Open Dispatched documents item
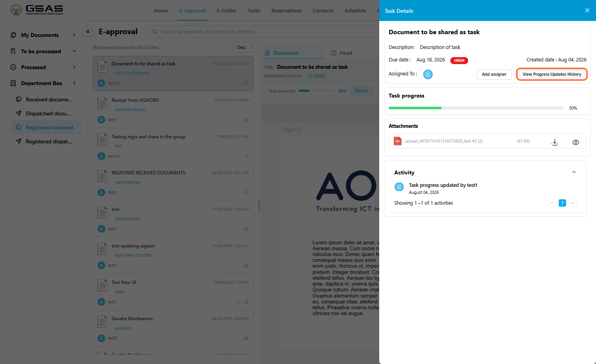 coord(46,113)
